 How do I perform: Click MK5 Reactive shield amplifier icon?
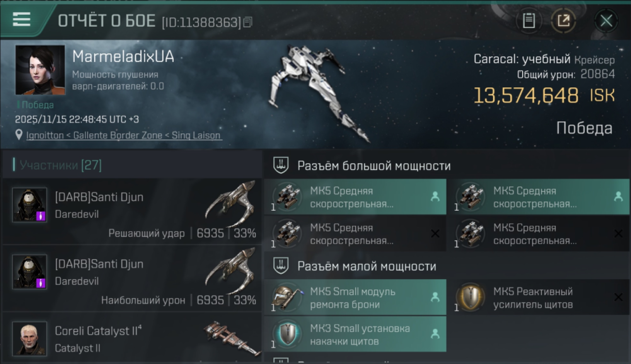470,296
